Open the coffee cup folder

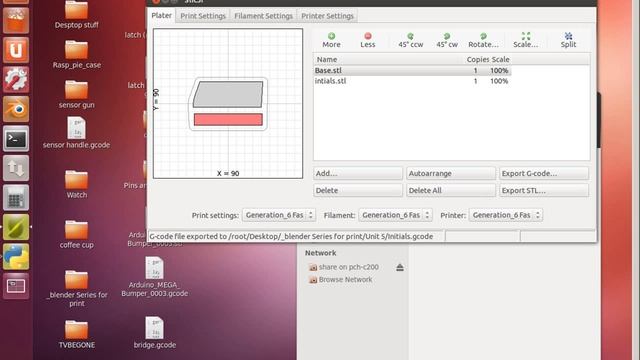coord(76,235)
